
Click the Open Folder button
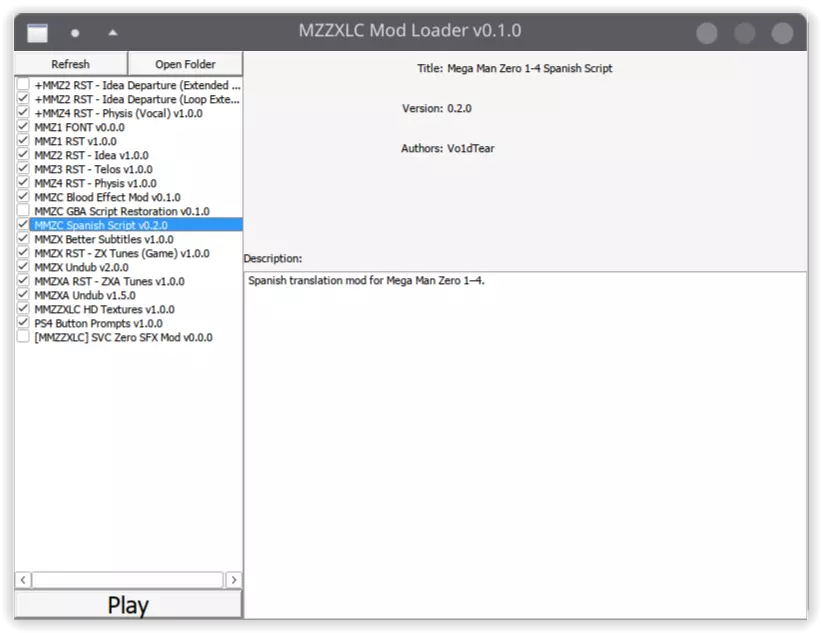click(x=185, y=64)
